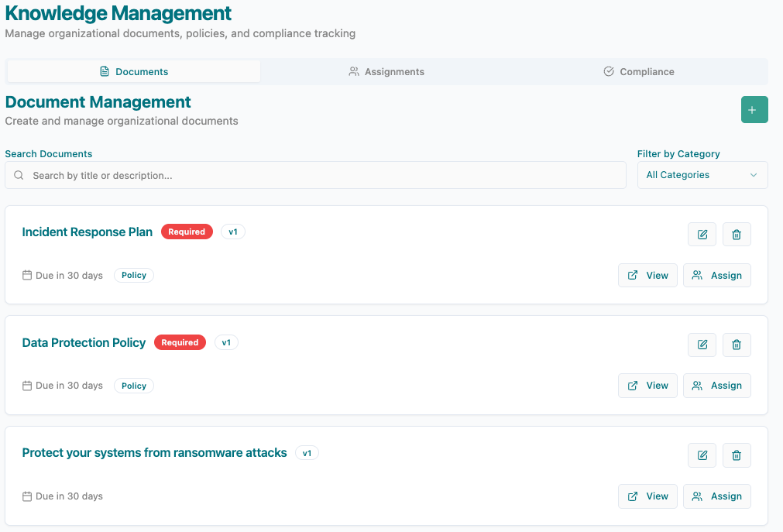Switch to the Assignments tab
The image size is (783, 532).
pyautogui.click(x=386, y=71)
